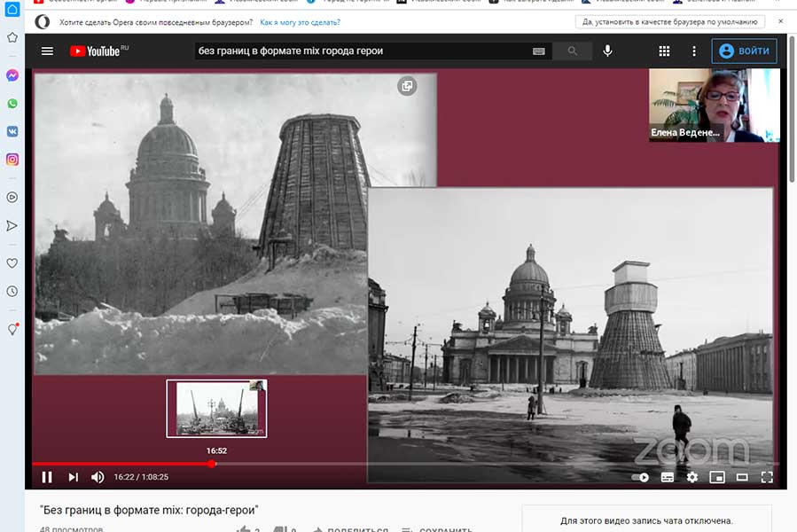Open the info cards icon on video

point(407,86)
